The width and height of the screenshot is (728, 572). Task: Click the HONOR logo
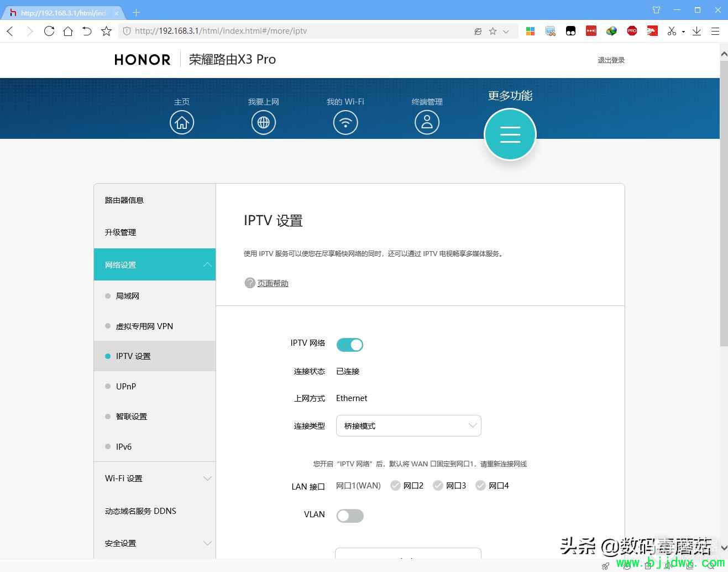click(x=143, y=60)
